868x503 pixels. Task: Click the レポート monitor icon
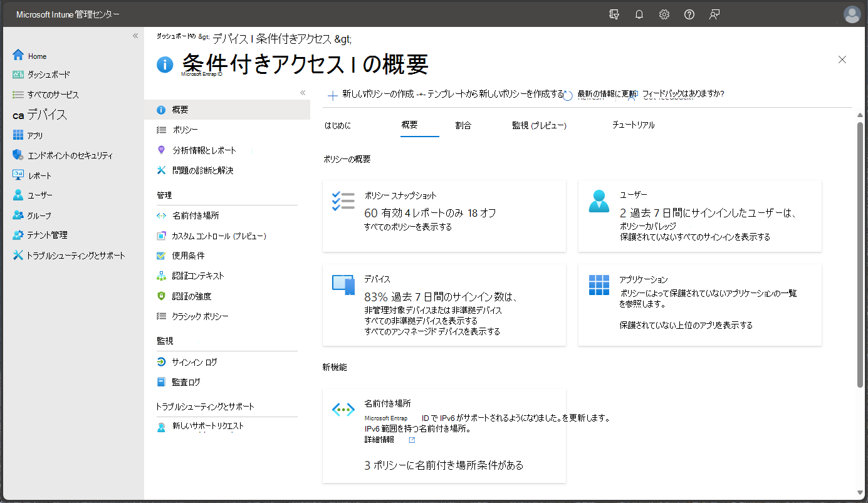click(18, 175)
